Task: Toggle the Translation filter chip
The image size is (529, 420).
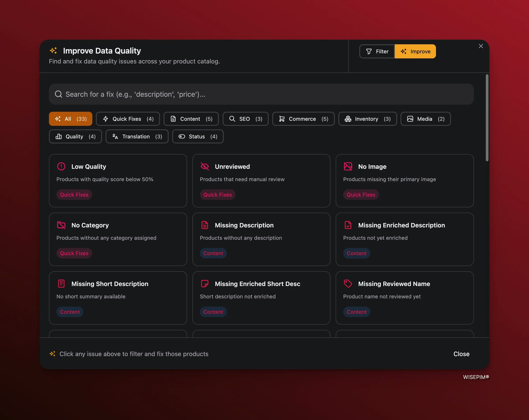Action: pyautogui.click(x=137, y=136)
